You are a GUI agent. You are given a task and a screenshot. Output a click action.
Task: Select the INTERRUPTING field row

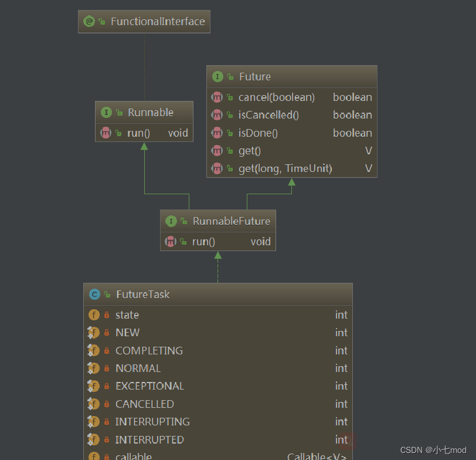click(x=218, y=422)
